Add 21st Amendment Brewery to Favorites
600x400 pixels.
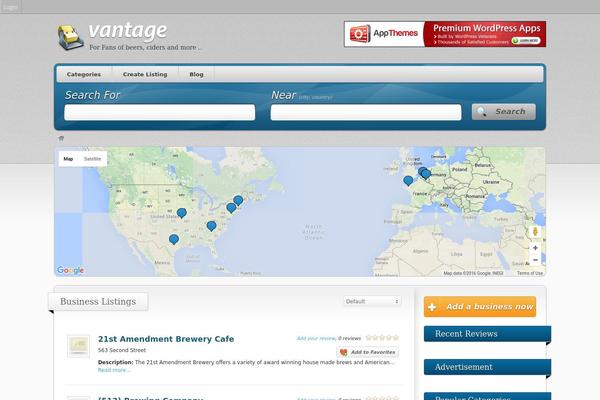(368, 352)
